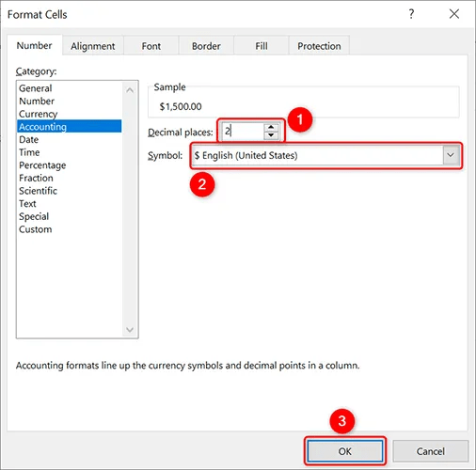Open the Protection tab
This screenshot has height=470, width=476.
pyautogui.click(x=319, y=46)
